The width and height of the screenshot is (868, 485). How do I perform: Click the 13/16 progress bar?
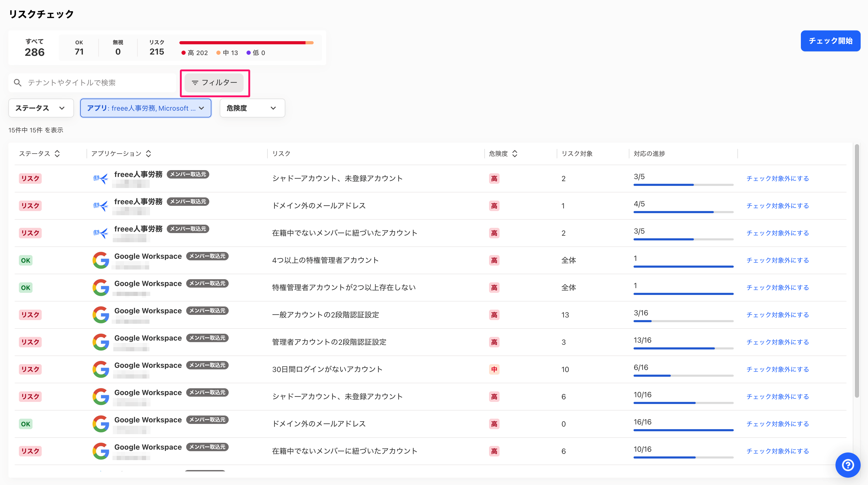(x=683, y=349)
